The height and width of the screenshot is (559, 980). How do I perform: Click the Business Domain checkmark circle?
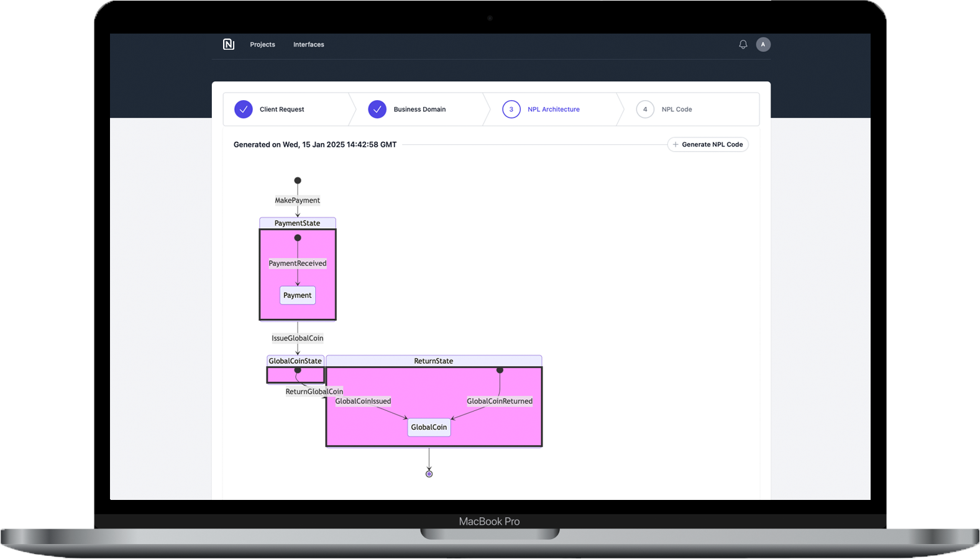click(x=377, y=109)
